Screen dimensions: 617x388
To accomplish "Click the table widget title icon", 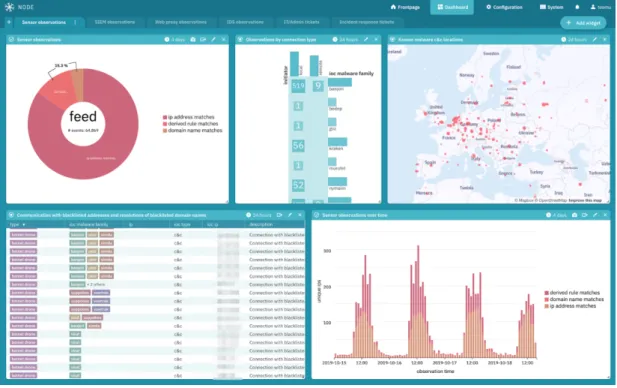I will point(11,215).
